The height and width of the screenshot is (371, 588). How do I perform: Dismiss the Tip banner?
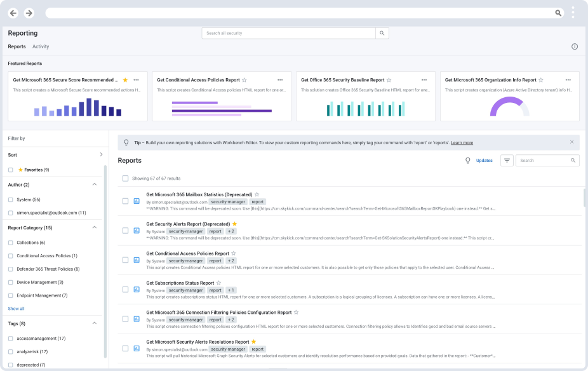(x=571, y=142)
